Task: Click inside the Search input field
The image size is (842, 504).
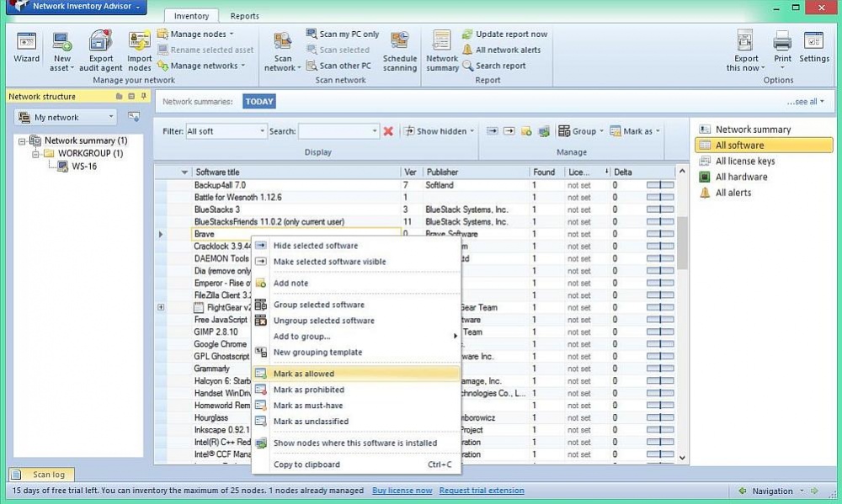Action: (x=333, y=131)
